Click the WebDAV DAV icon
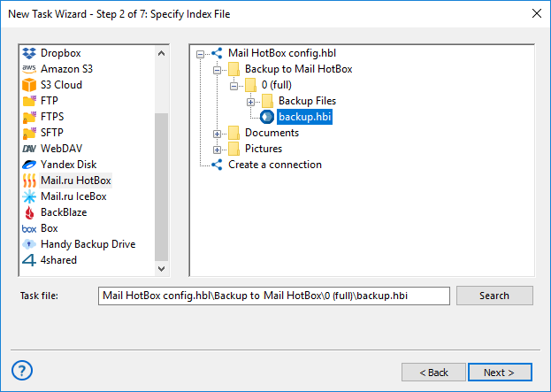Viewport: 551px width, 392px height. tap(29, 149)
